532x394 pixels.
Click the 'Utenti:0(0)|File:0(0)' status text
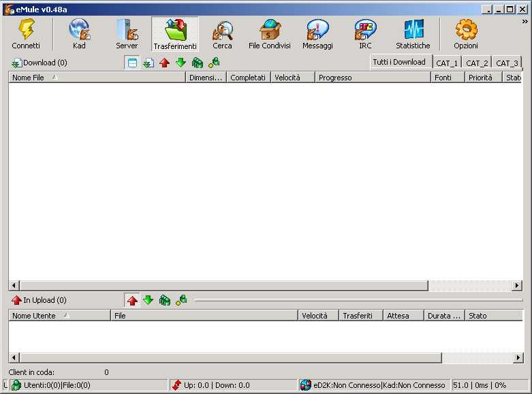[x=57, y=386]
